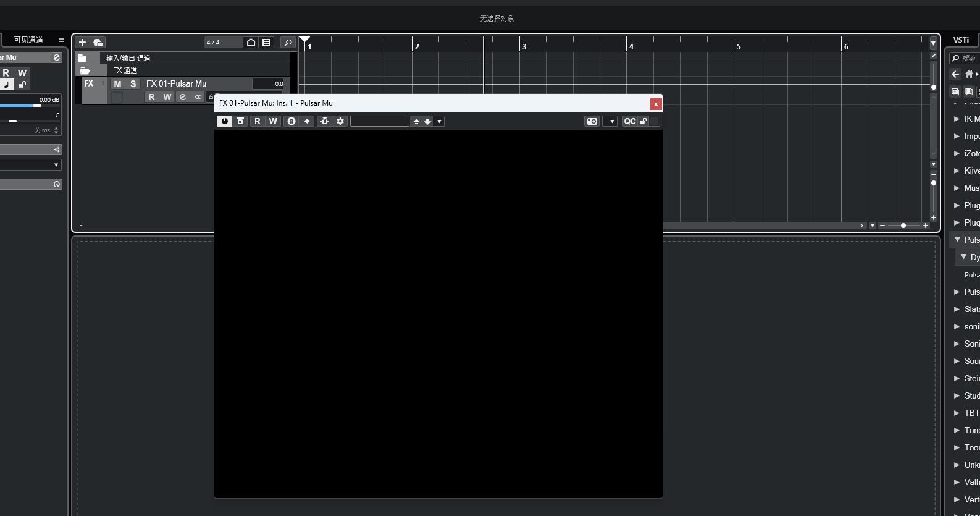Image resolution: width=980 pixels, height=516 pixels.
Task: Load next preset with down arrow
Action: (x=427, y=121)
